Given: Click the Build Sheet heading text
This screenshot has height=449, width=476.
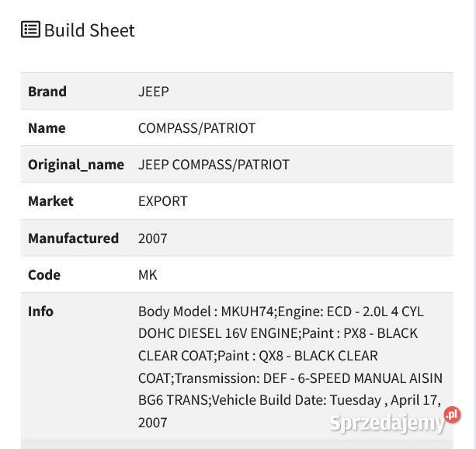Looking at the screenshot, I should [x=89, y=30].
